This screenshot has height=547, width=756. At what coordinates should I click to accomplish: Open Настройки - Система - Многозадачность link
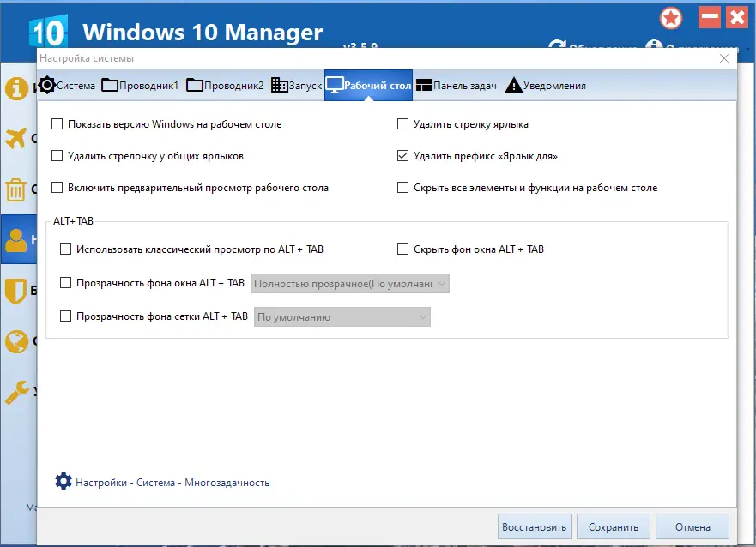click(x=172, y=483)
